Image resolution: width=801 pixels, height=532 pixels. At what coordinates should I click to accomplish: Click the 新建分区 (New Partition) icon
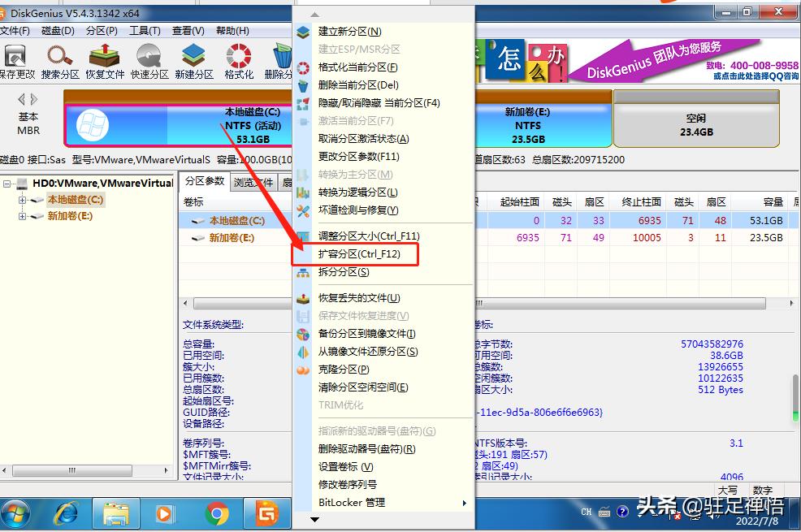(193, 59)
